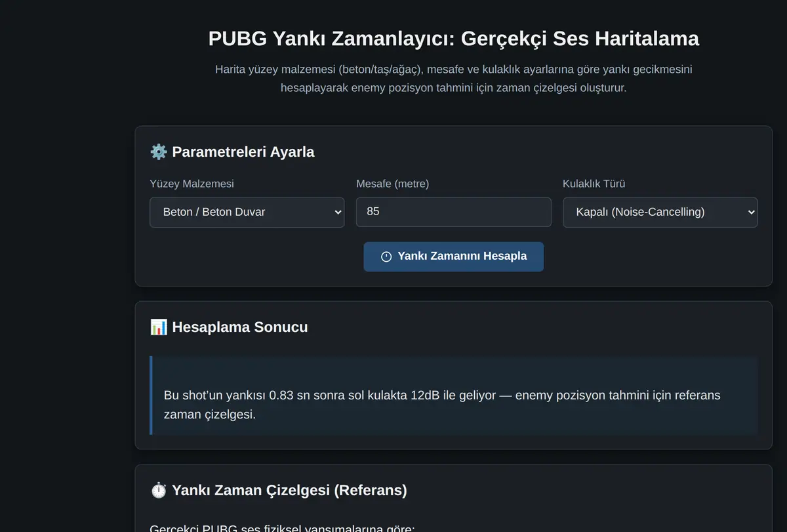Click the bar chart icon beside Hesaplama Sonucu
The image size is (787, 532).
158,327
